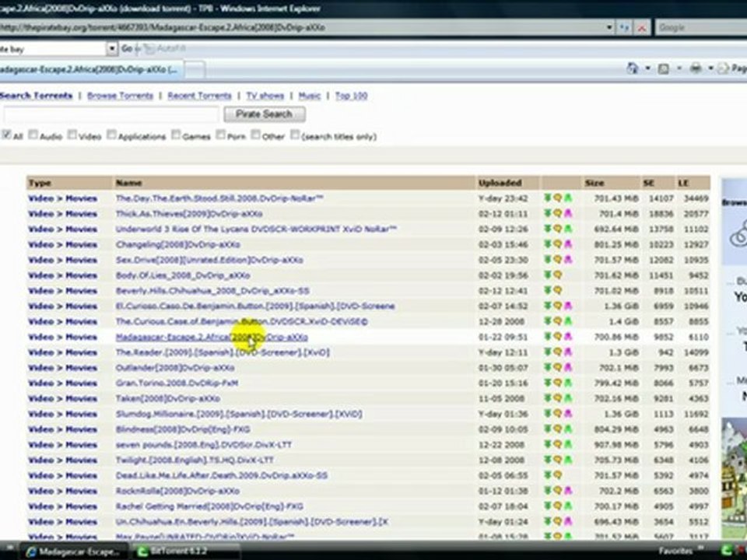Click the green skull on the Blindness row
This screenshot has width=747, height=560.
pos(568,429)
